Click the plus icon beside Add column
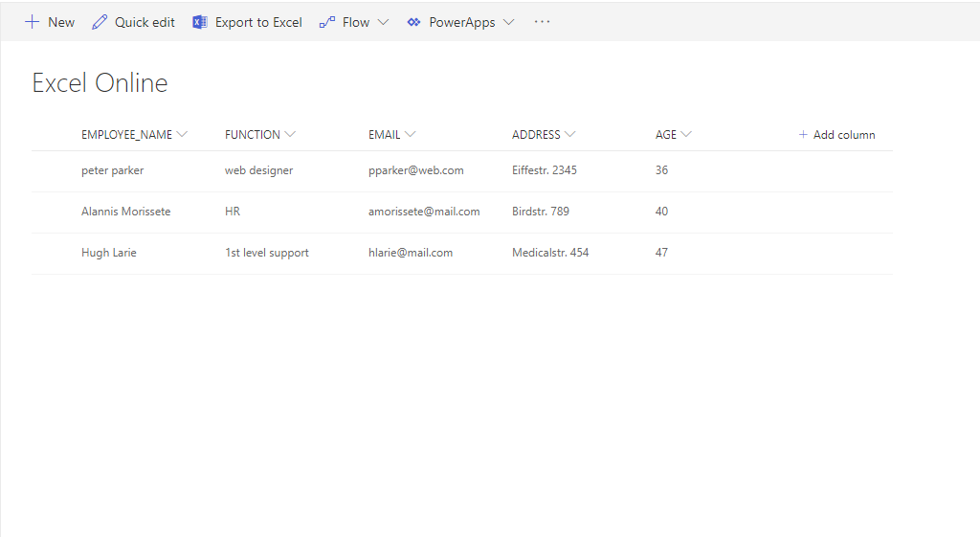 pyautogui.click(x=803, y=135)
